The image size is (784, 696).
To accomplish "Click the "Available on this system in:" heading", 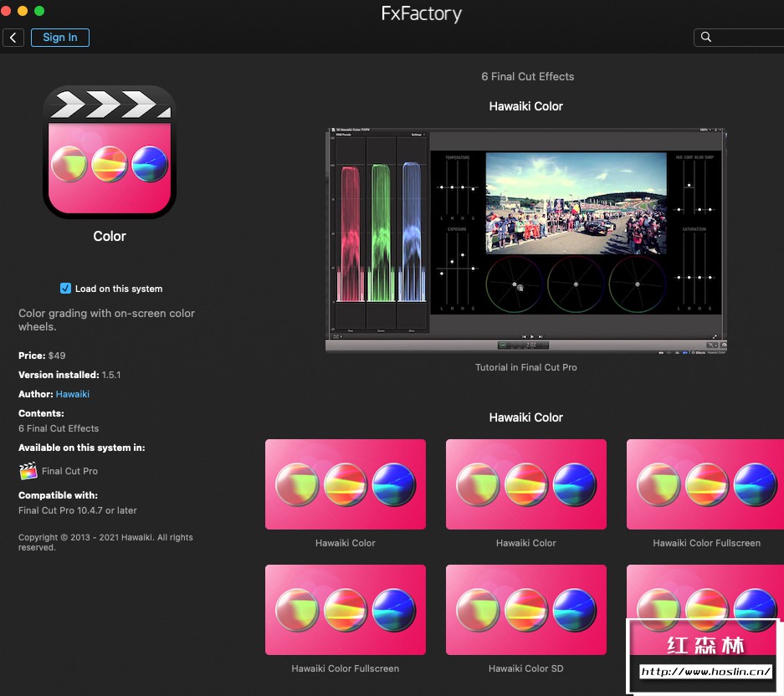I will (81, 448).
